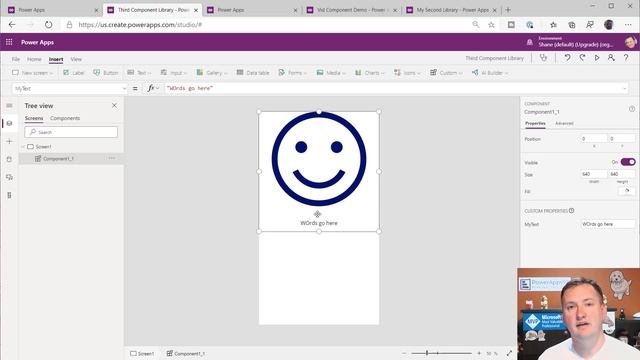The image size is (640, 360).
Task: Open the fx function dropdown
Action: click(153, 88)
